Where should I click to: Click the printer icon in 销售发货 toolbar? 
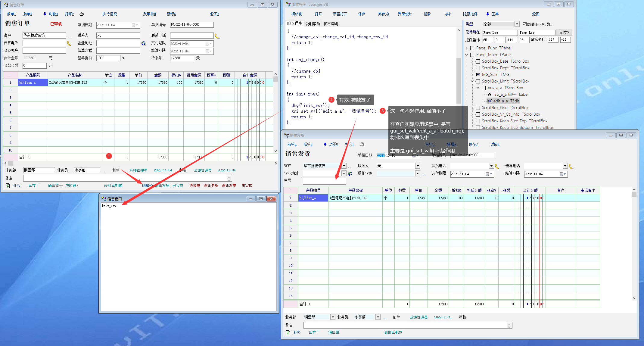click(x=362, y=144)
